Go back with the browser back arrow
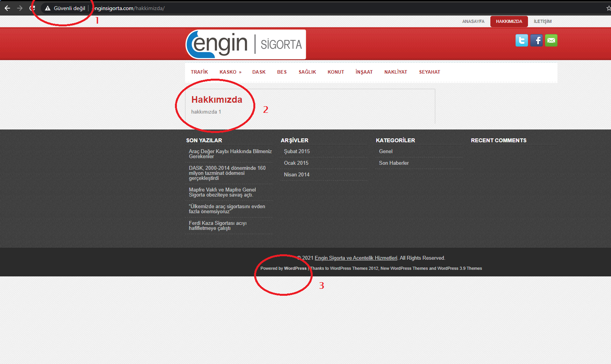 pos(7,8)
